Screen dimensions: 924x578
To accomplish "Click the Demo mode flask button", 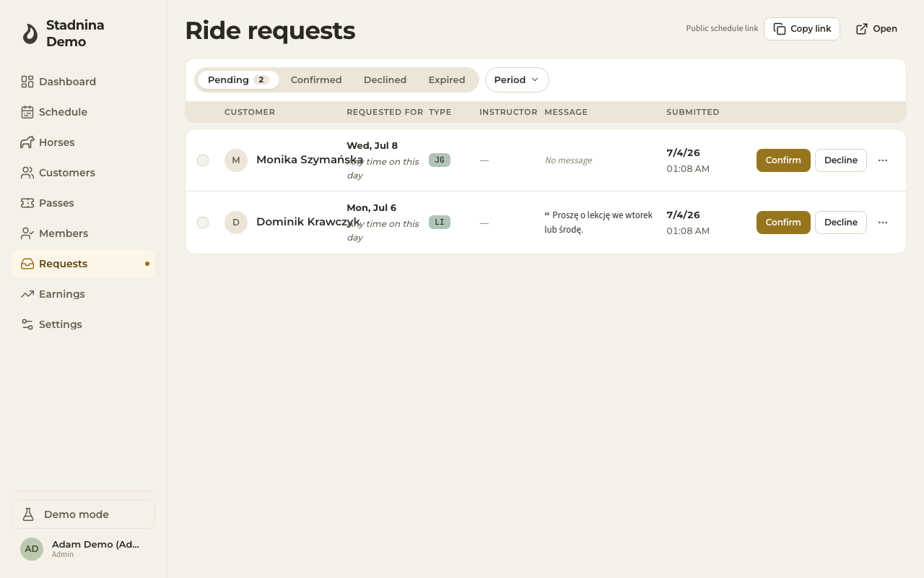I will pyautogui.click(x=83, y=514).
